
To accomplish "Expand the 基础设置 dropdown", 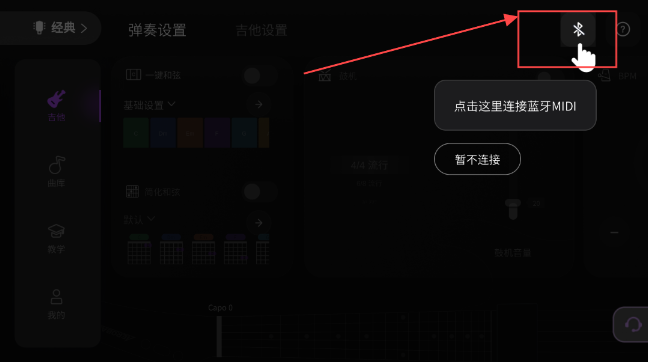I will click(x=150, y=105).
